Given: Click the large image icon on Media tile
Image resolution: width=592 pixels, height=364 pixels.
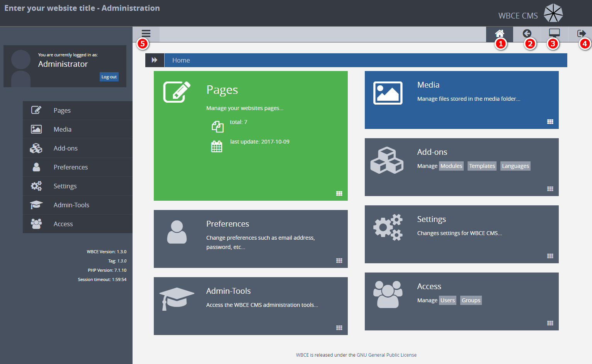Looking at the screenshot, I should point(388,93).
